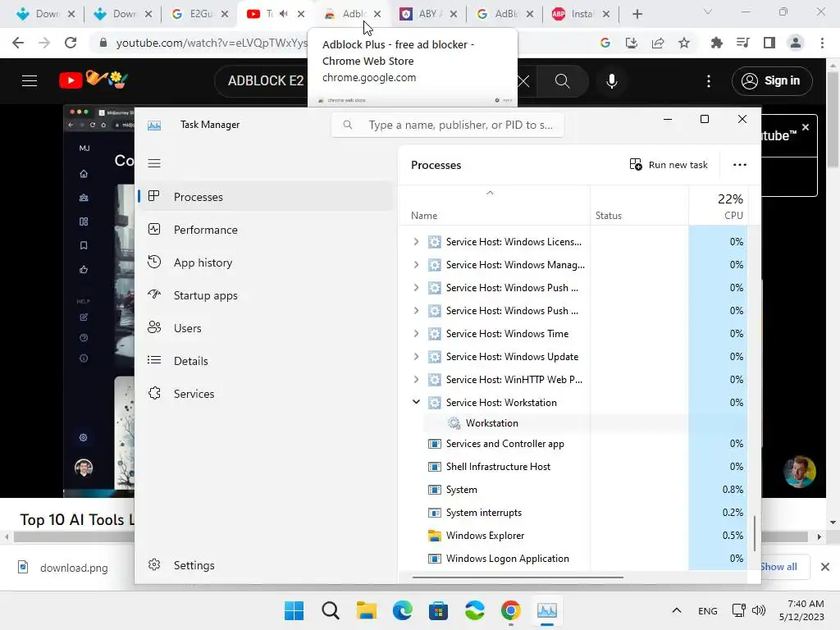Expand Service Host: Windows Update row
Image resolution: width=840 pixels, height=630 pixels.
click(416, 356)
